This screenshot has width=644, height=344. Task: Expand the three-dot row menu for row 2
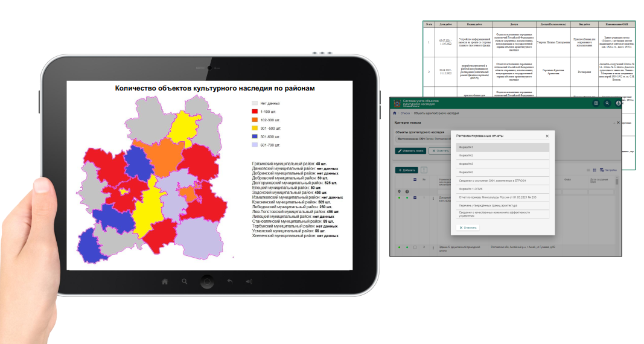coord(433,247)
